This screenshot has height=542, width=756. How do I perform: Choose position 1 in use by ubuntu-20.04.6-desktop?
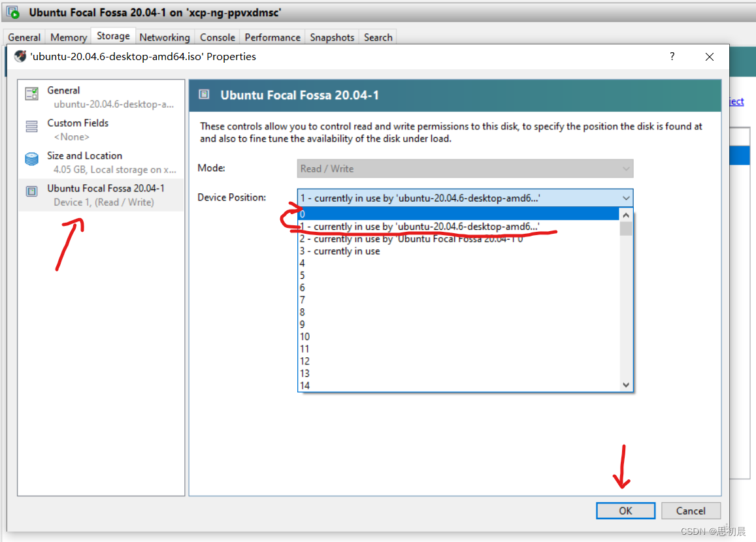click(x=459, y=227)
